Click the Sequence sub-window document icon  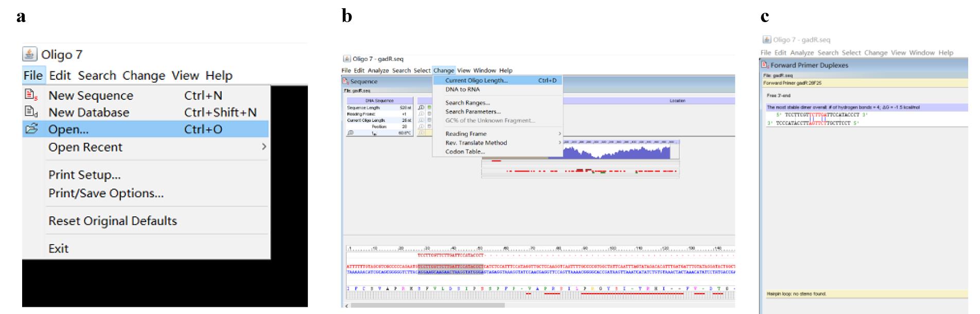coord(345,81)
